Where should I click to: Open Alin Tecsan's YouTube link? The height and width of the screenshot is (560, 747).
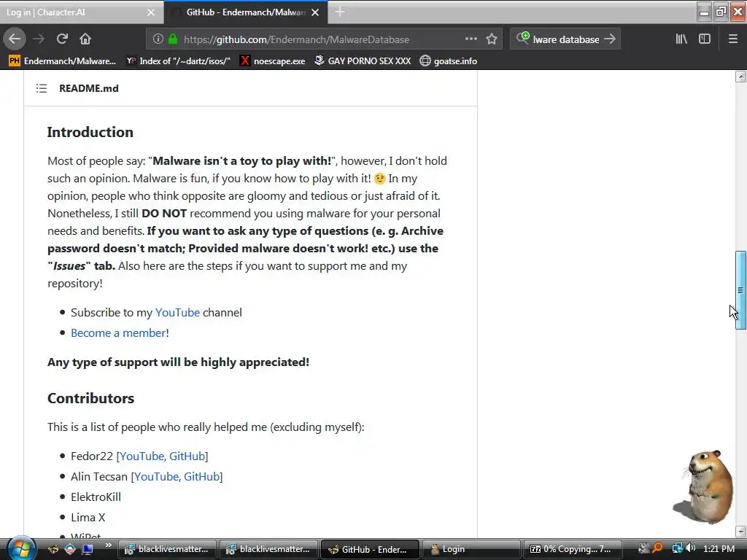(156, 477)
